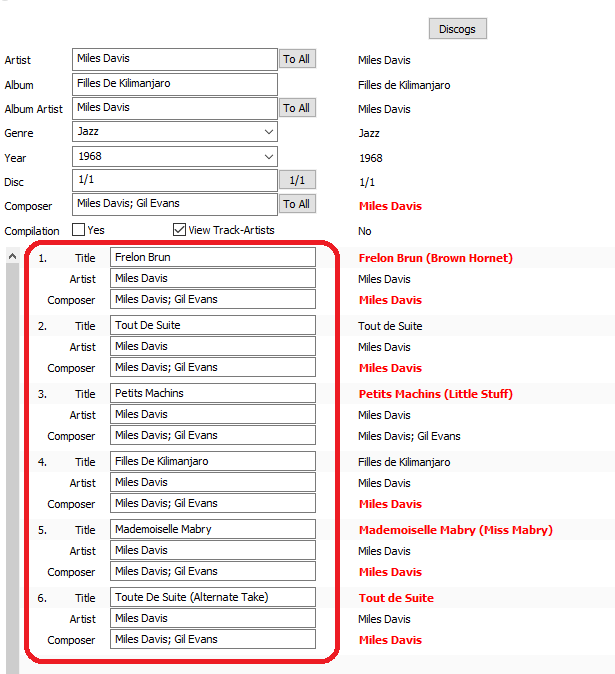The width and height of the screenshot is (615, 674).
Task: Click track 3 title Petits Machins field
Action: coord(212,393)
